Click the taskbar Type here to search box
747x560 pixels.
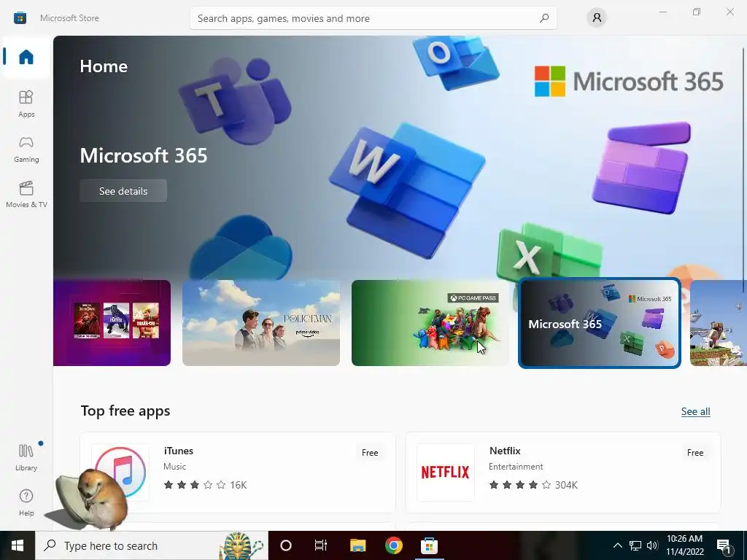pyautogui.click(x=152, y=545)
